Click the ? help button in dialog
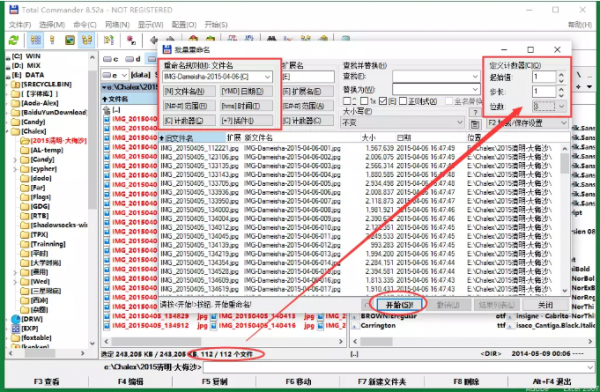This screenshot has width=600, height=392. [475, 112]
